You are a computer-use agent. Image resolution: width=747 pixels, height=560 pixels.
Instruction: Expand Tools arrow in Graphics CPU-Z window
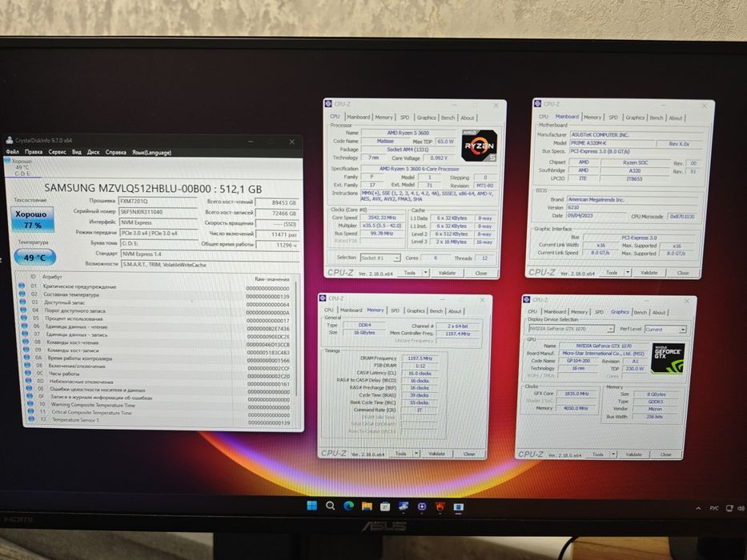pyautogui.click(x=613, y=454)
